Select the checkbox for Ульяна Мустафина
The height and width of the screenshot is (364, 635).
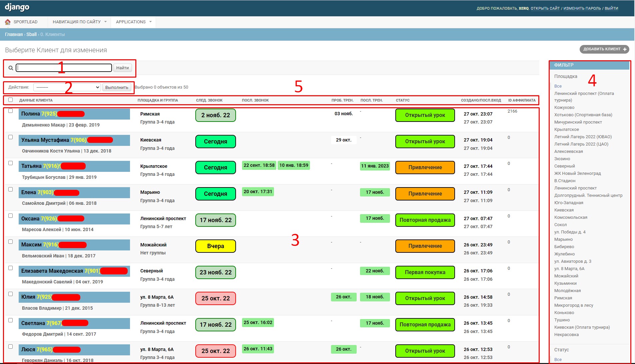point(11,137)
